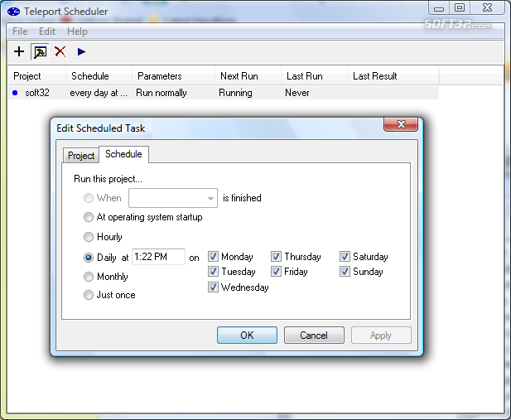Image resolution: width=511 pixels, height=420 pixels.
Task: Click the Parameters column header
Action: 173,76
